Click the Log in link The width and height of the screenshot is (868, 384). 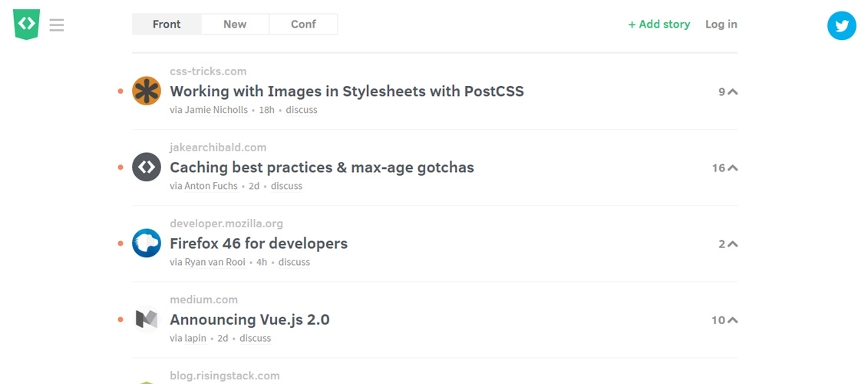tap(721, 25)
